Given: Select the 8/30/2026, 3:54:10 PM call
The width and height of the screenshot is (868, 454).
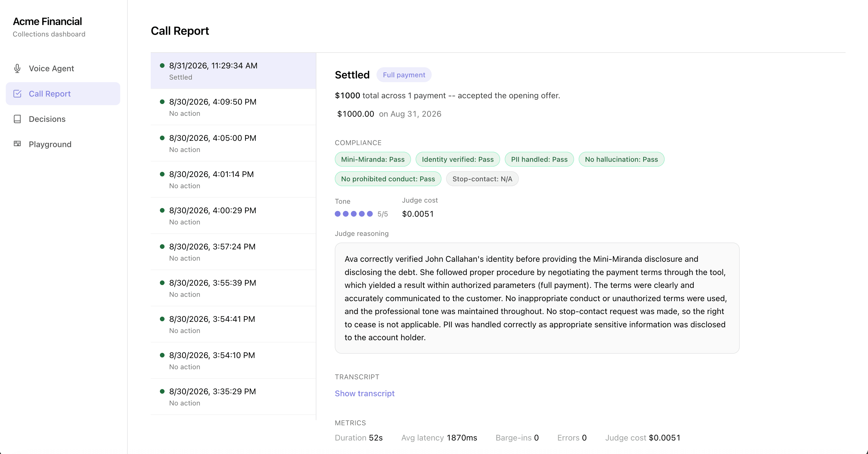Looking at the screenshot, I should pos(233,360).
